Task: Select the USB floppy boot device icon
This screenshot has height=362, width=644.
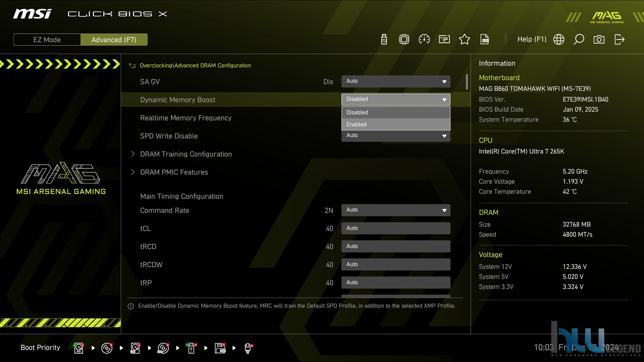Action: coord(220,348)
